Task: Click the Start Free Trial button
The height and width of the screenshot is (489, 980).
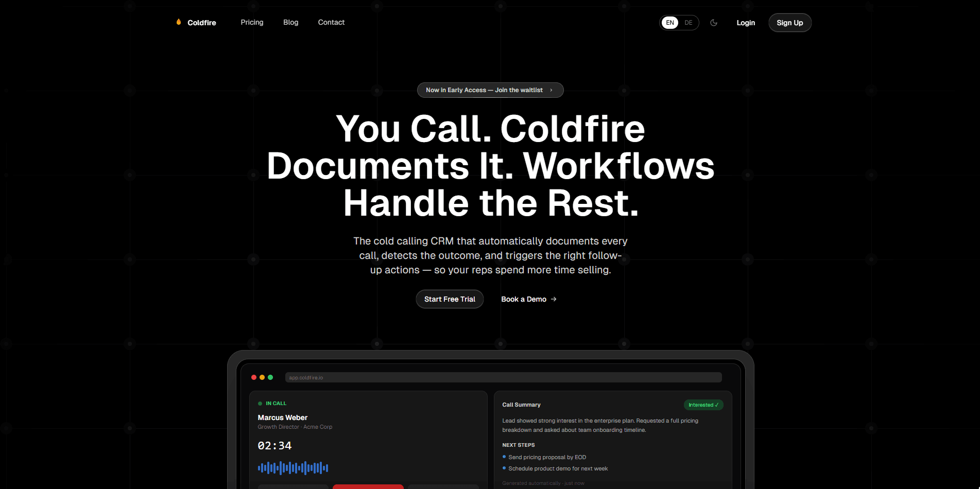Action: pyautogui.click(x=450, y=299)
